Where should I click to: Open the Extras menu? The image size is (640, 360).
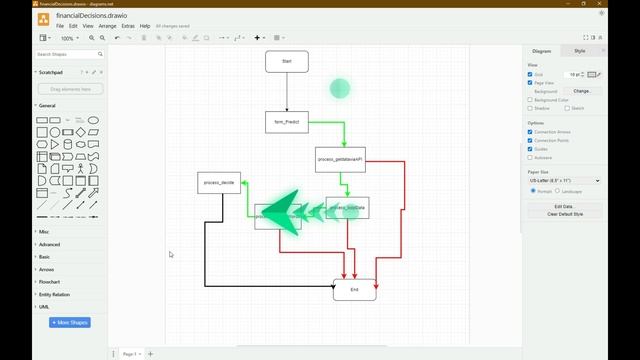(128, 26)
